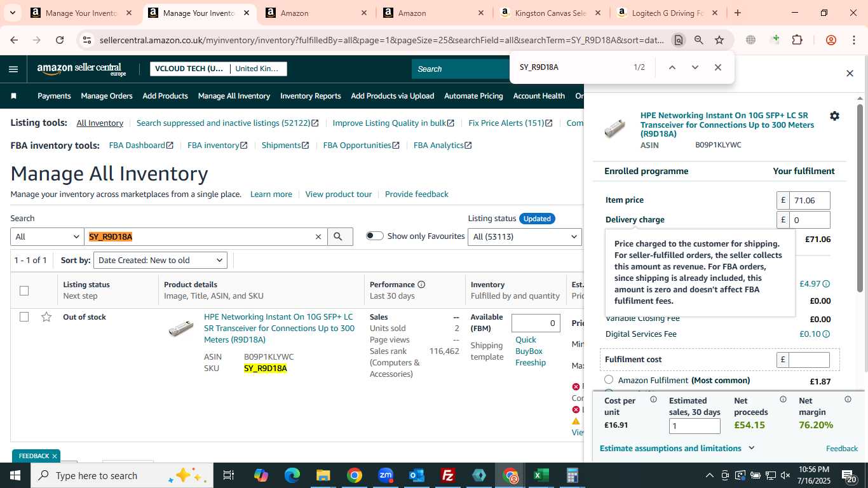This screenshot has width=868, height=488.
Task: Open Zoom from the taskbar
Action: [x=386, y=475]
